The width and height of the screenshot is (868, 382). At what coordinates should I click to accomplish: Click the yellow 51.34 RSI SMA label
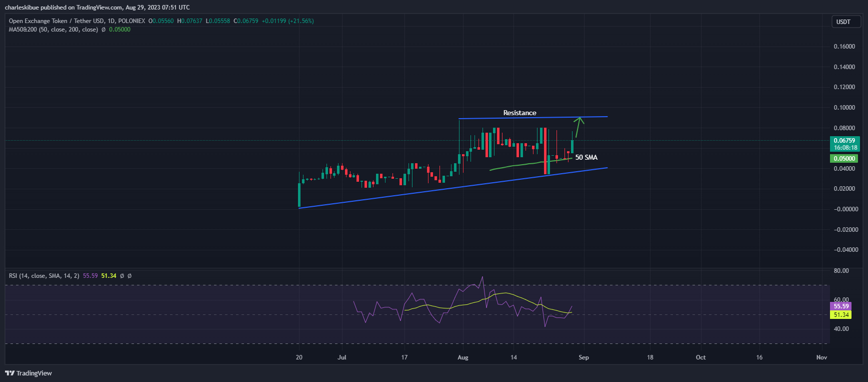click(841, 315)
